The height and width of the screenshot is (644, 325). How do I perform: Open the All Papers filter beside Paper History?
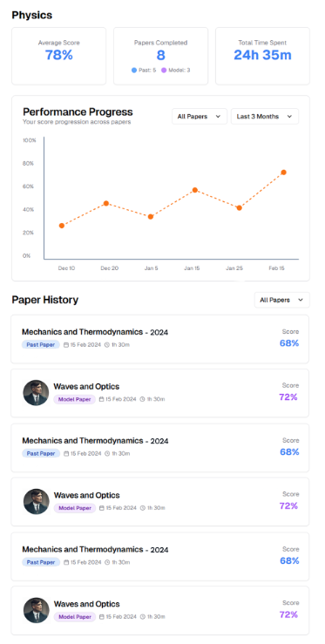281,301
